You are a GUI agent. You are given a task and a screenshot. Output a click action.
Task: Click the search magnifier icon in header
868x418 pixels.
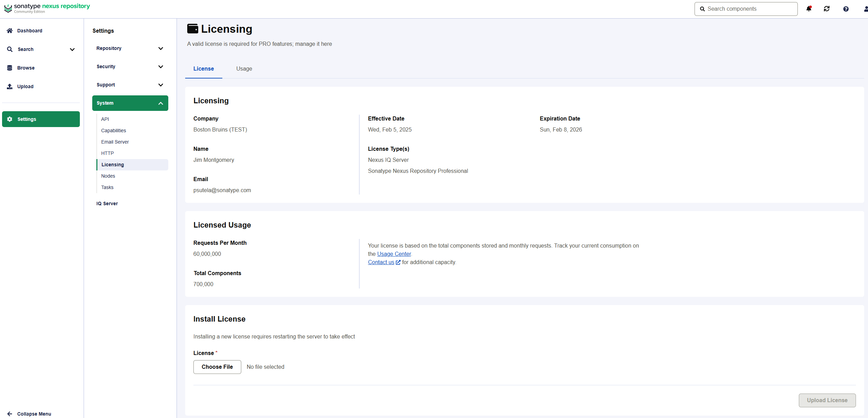[x=702, y=9]
